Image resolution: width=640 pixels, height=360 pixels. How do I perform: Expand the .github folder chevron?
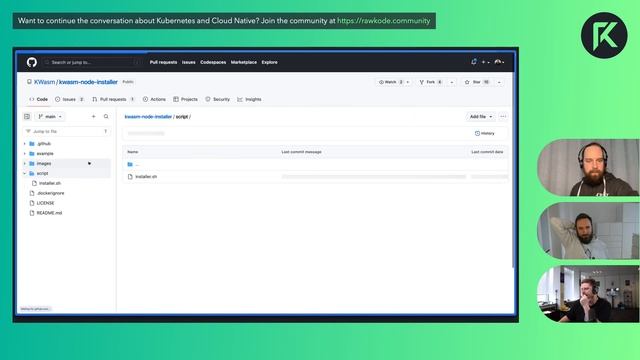[24, 144]
